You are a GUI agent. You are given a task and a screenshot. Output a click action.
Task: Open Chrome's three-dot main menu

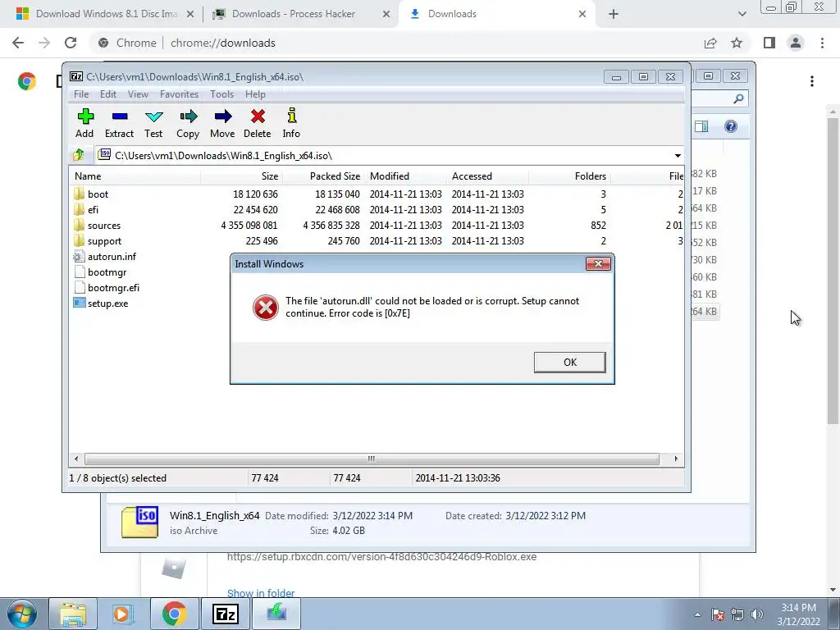click(822, 43)
